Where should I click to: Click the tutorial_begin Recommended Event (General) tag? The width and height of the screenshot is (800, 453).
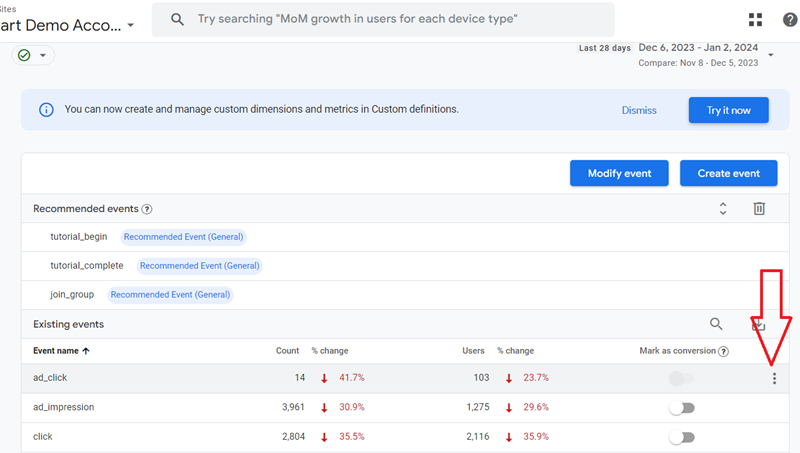(x=184, y=237)
